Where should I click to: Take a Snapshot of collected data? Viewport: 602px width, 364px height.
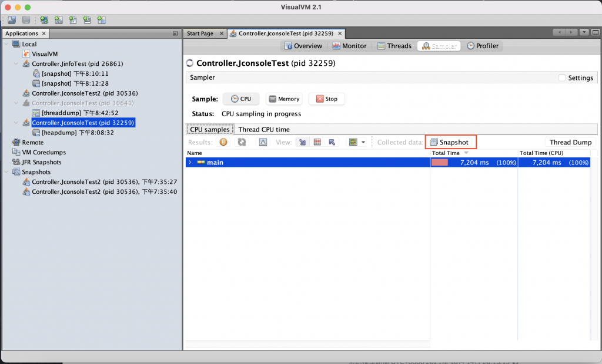click(x=450, y=142)
